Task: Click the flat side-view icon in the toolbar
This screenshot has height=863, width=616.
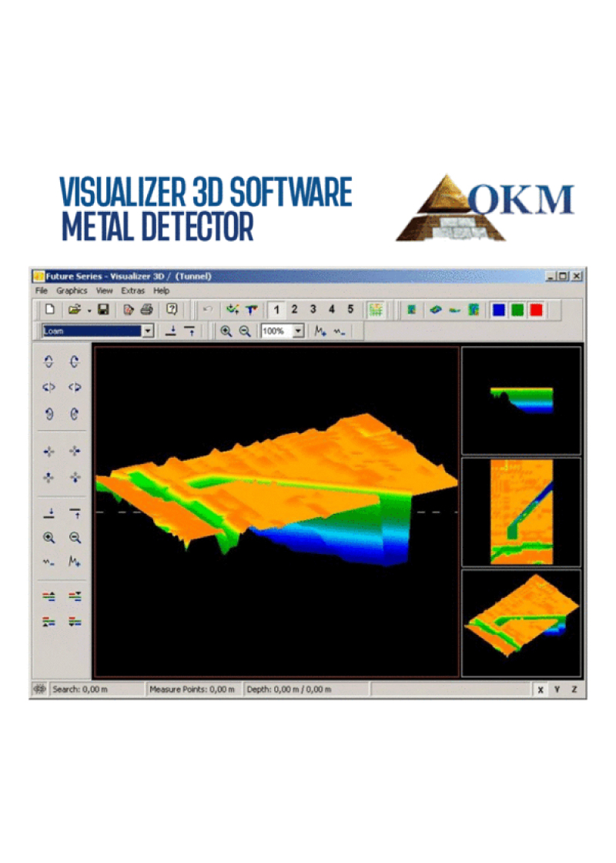Action: pos(454,311)
